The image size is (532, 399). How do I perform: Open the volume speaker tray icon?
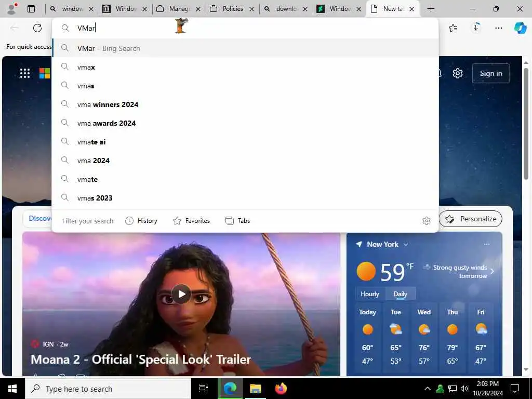point(464,389)
